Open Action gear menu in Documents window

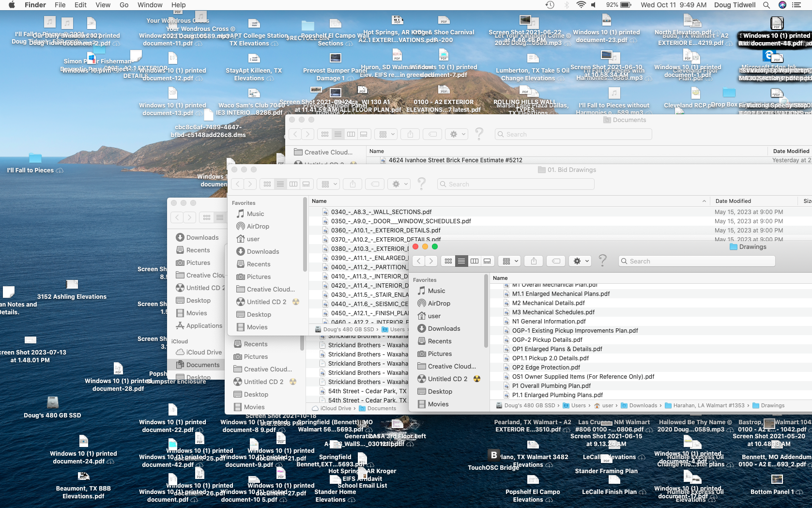457,134
